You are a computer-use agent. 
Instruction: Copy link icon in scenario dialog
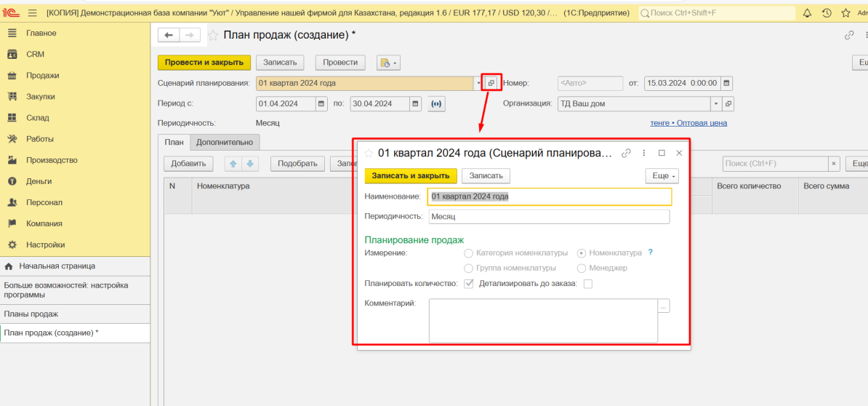(x=626, y=154)
